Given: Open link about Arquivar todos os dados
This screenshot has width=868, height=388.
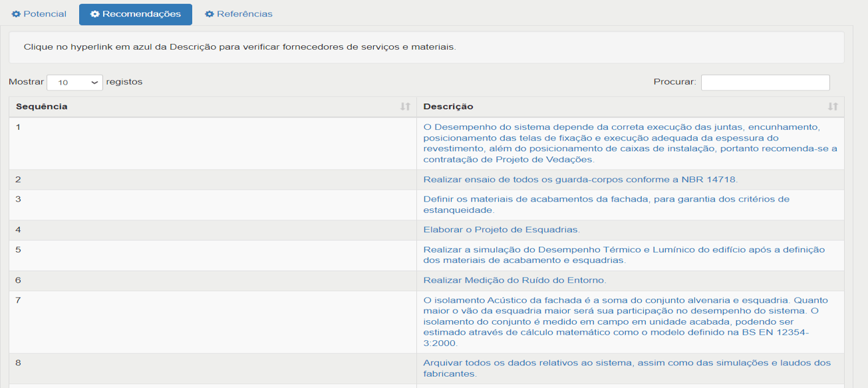Looking at the screenshot, I should pos(627,368).
